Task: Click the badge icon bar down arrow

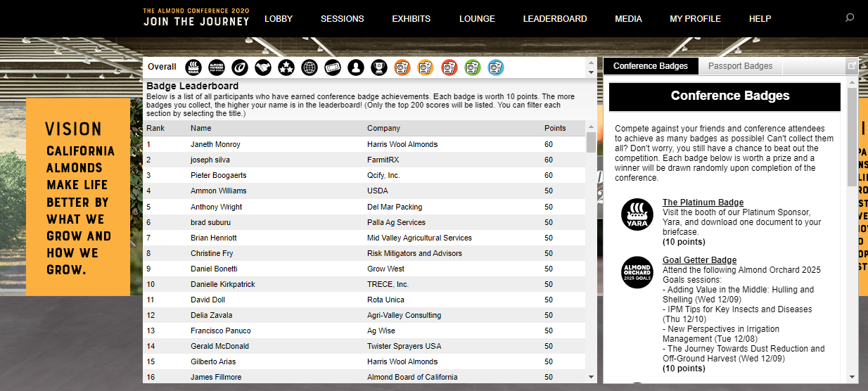Action: [591, 72]
